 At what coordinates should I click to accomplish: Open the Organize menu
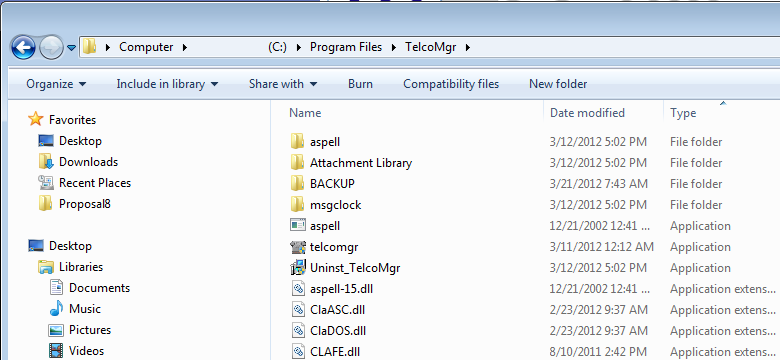click(x=56, y=84)
